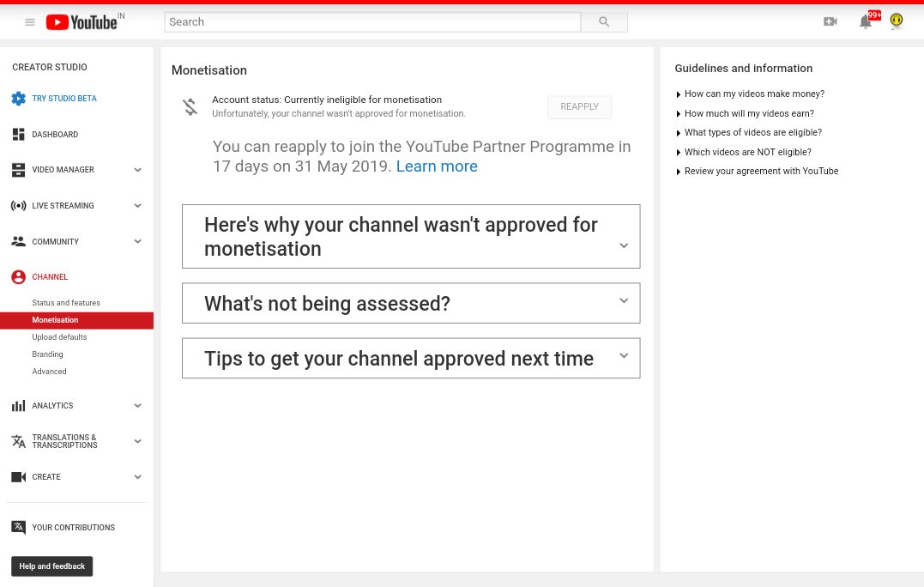
Task: Expand 'Tips to get your channel approved' panel
Action: click(411, 358)
